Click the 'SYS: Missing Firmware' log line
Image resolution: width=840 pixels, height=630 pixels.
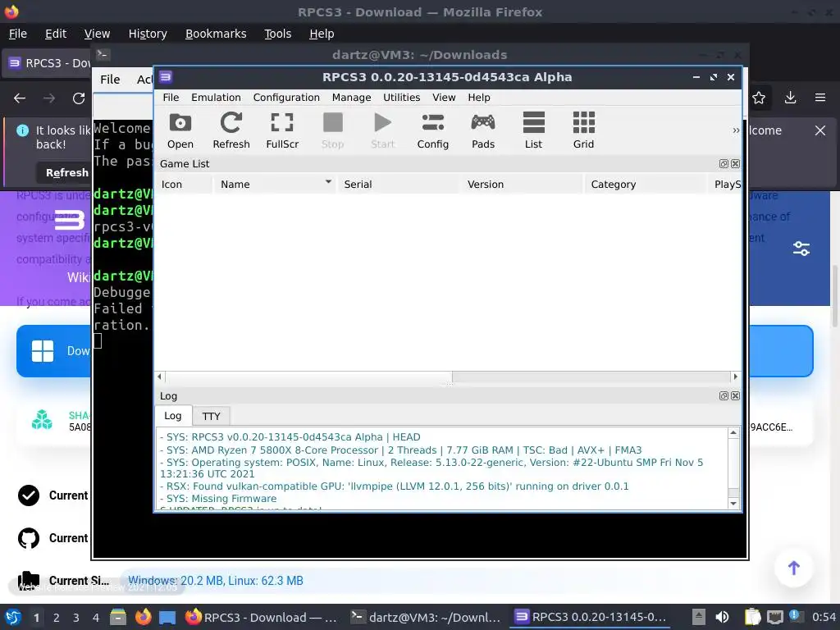218,498
